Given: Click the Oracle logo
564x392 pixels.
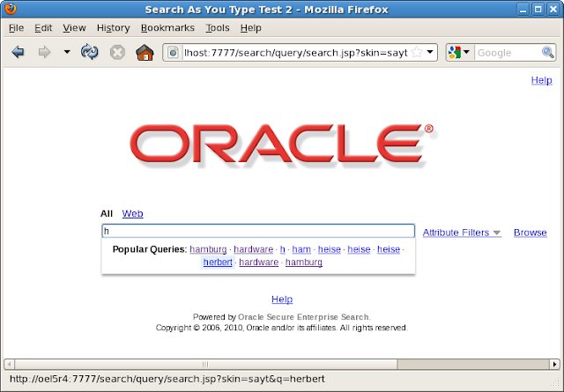Looking at the screenshot, I should [283, 145].
